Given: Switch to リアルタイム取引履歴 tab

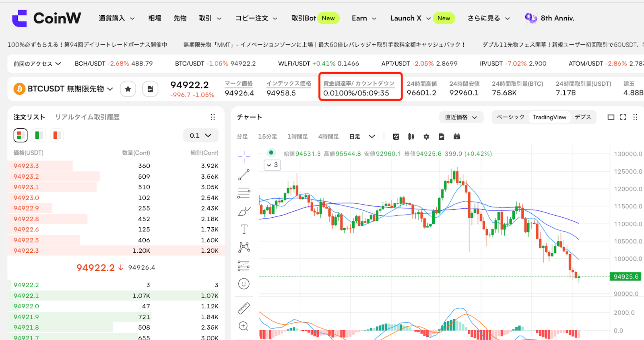Looking at the screenshot, I should 87,117.
